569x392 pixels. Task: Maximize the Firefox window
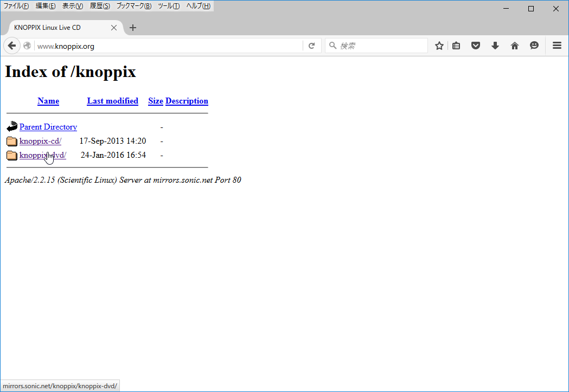click(x=531, y=8)
